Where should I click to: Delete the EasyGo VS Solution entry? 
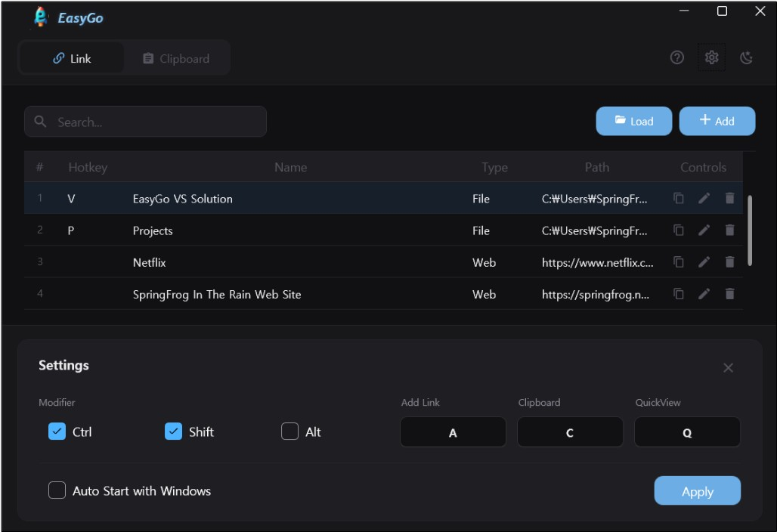click(729, 198)
